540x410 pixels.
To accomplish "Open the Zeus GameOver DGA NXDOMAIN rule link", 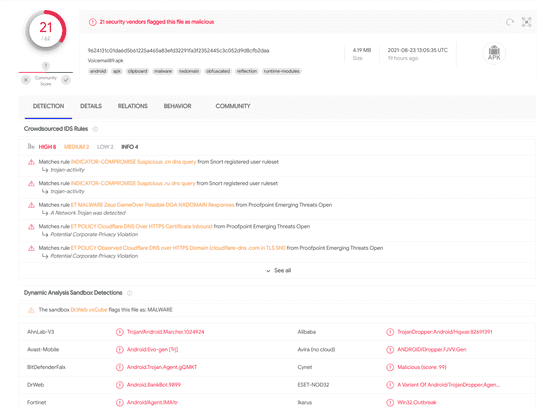I will tap(153, 205).
